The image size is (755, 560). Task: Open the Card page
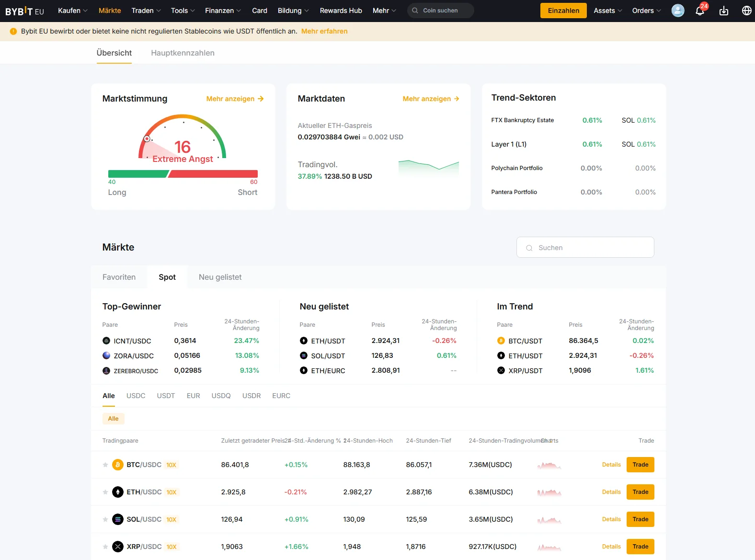[x=260, y=11]
